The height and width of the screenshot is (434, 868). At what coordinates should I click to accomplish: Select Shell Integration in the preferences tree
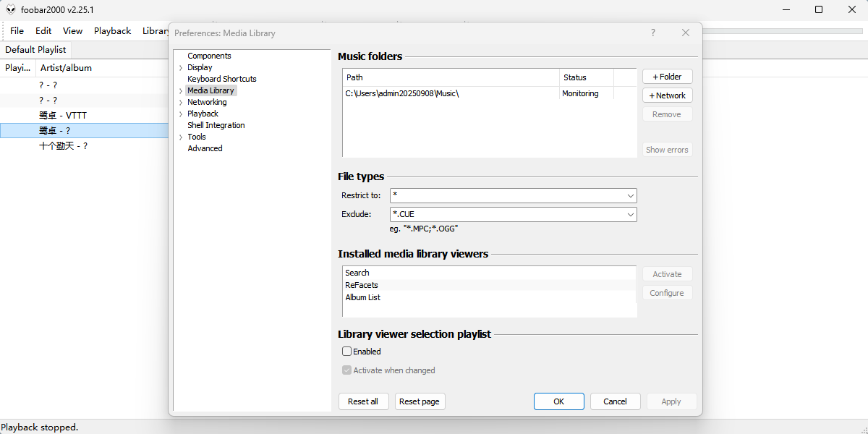pos(216,124)
